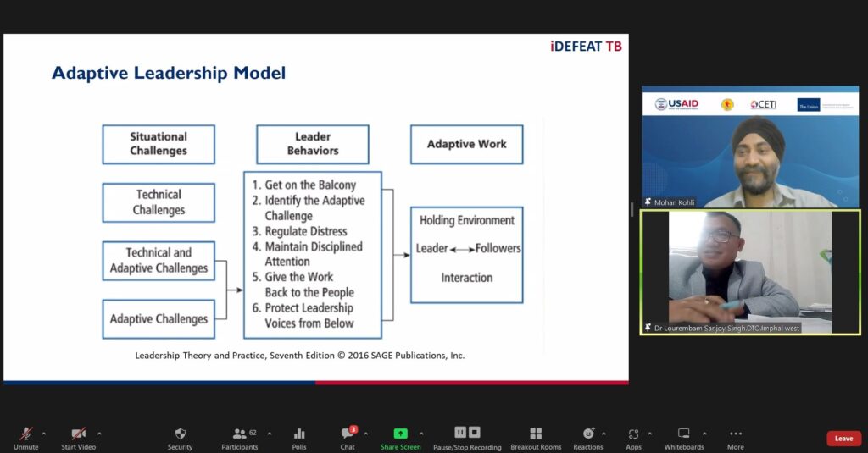Open the Participants panel
The width and height of the screenshot is (868, 453).
[240, 434]
